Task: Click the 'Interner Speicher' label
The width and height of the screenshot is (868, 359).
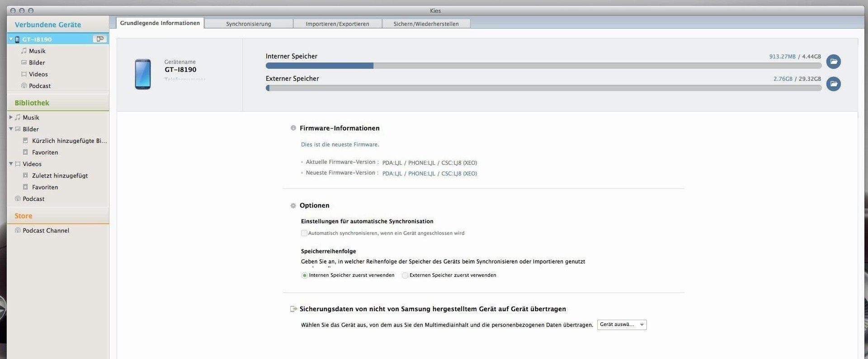Action: pyautogui.click(x=292, y=56)
